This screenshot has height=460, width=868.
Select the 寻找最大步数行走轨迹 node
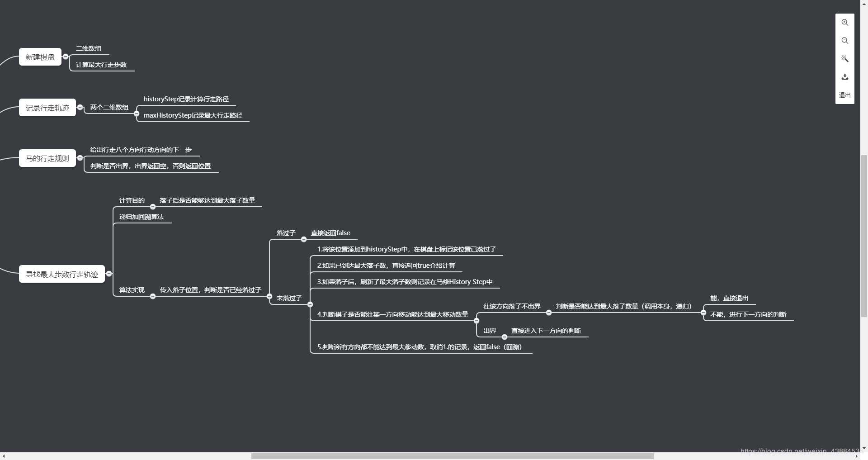click(x=62, y=274)
